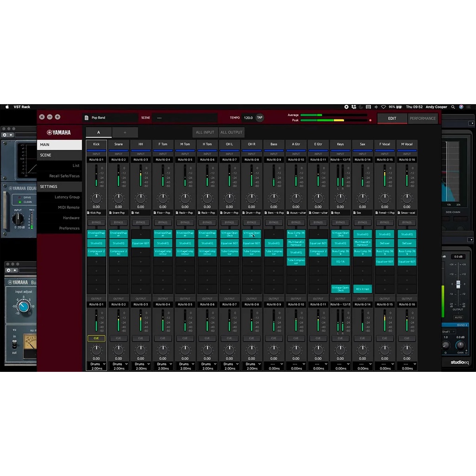Open input source RUio16-D 1 on Kick
The width and height of the screenshot is (476, 476).
tap(96, 160)
